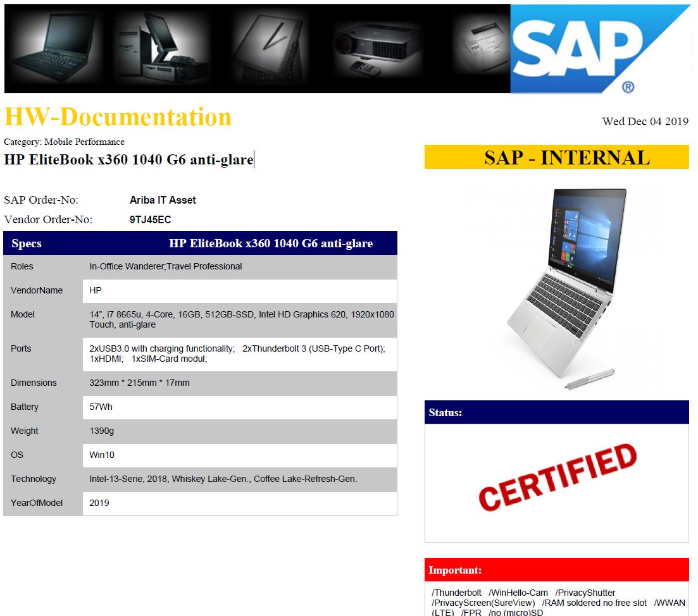Click the HW-Documentation heading

[118, 117]
